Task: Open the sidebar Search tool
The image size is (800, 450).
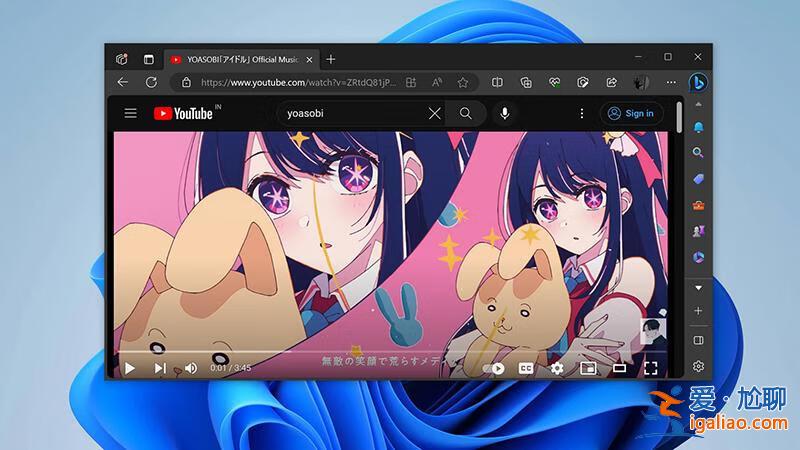Action: tap(698, 153)
